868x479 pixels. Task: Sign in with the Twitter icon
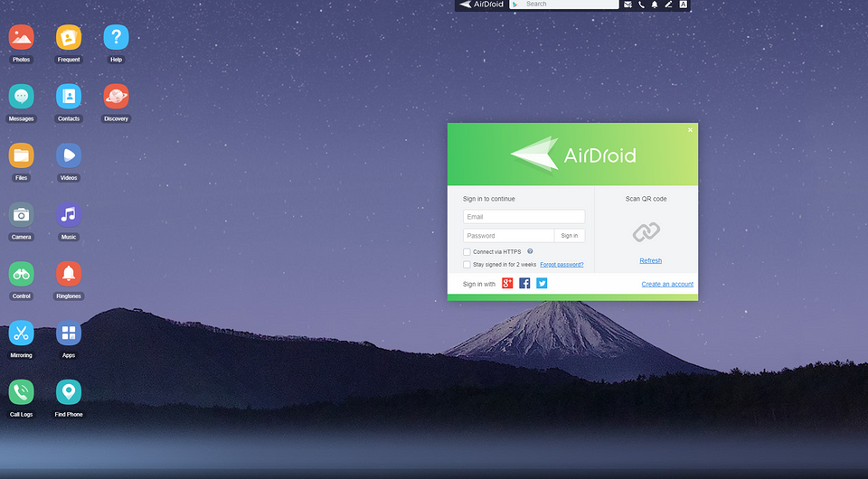[542, 284]
